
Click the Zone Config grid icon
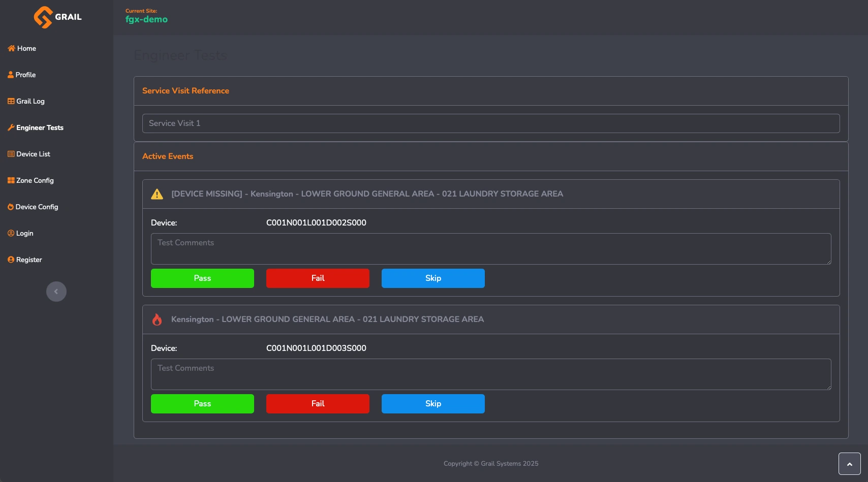coord(11,180)
